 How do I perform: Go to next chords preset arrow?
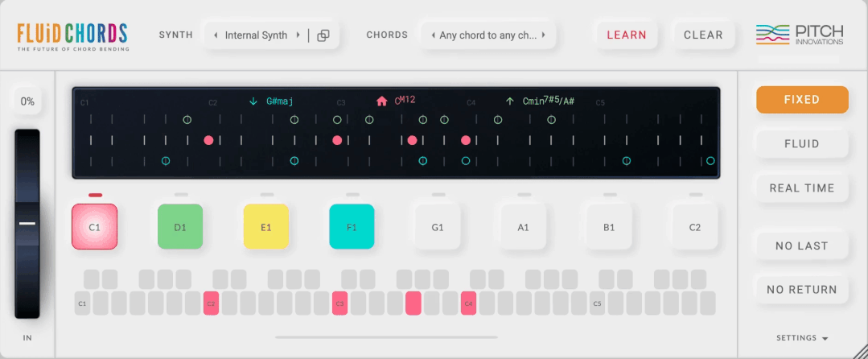(x=544, y=35)
